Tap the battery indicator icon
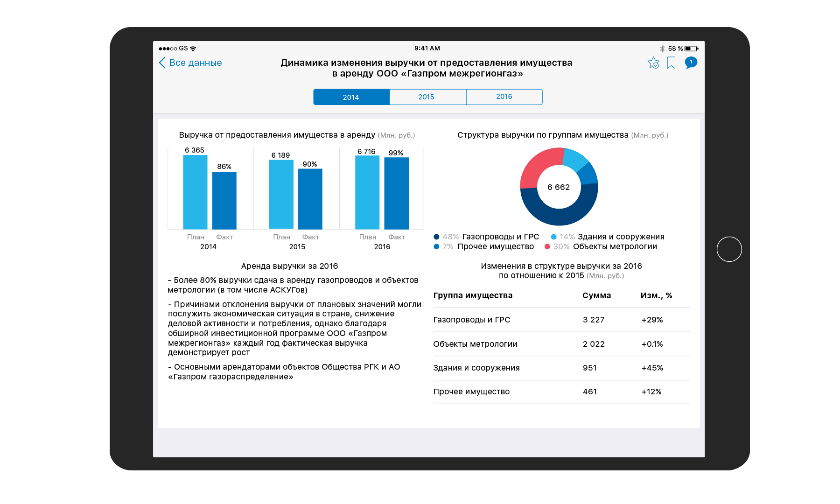Viewport: 840px width, 504px height. pyautogui.click(x=691, y=49)
